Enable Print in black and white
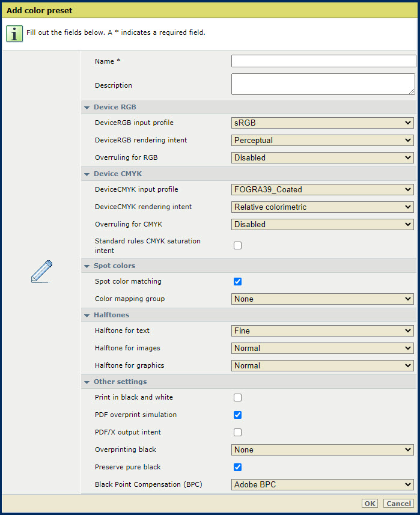This screenshot has height=515, width=420. tap(237, 397)
